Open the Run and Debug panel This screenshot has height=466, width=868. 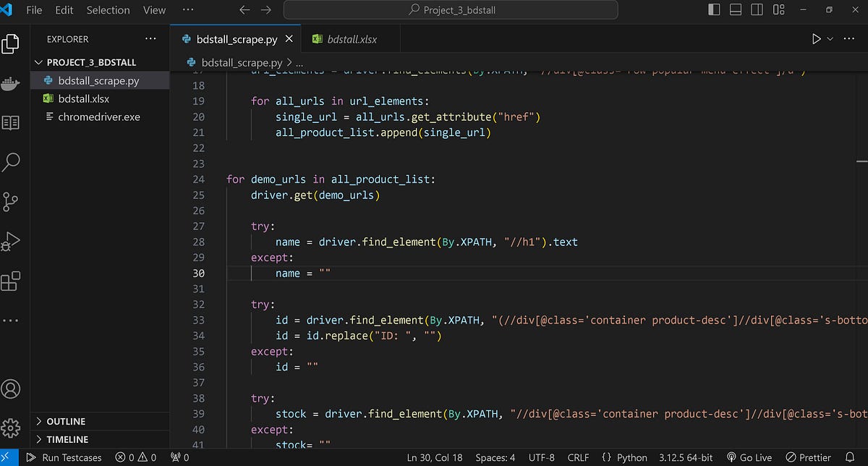pyautogui.click(x=12, y=241)
